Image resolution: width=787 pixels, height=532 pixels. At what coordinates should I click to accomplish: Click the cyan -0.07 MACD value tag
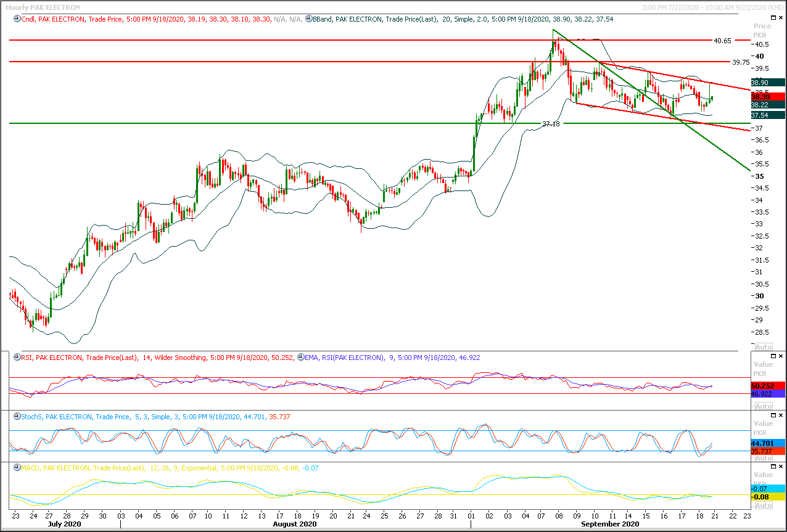[x=767, y=488]
